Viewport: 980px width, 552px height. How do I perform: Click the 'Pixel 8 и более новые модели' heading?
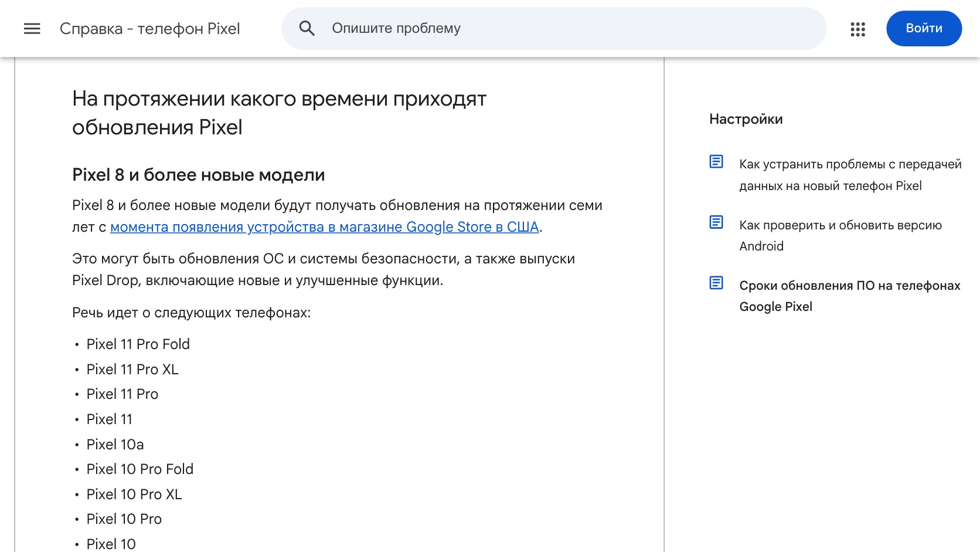pyautogui.click(x=198, y=175)
